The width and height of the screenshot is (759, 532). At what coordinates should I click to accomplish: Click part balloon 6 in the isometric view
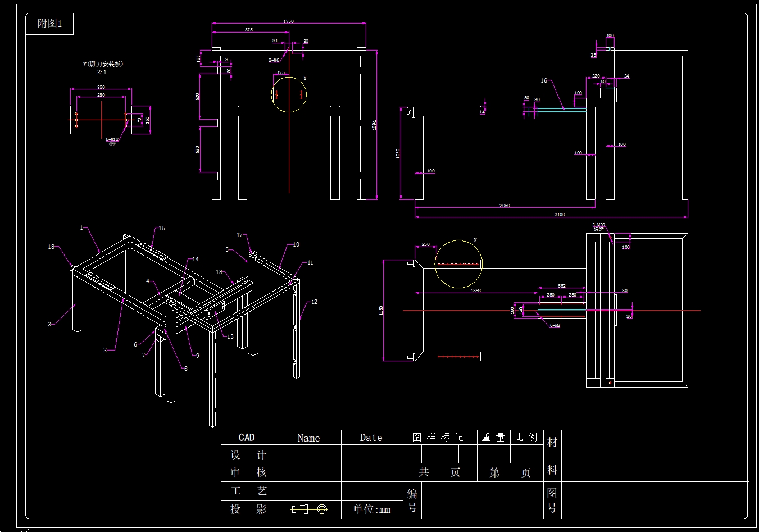pos(135,344)
